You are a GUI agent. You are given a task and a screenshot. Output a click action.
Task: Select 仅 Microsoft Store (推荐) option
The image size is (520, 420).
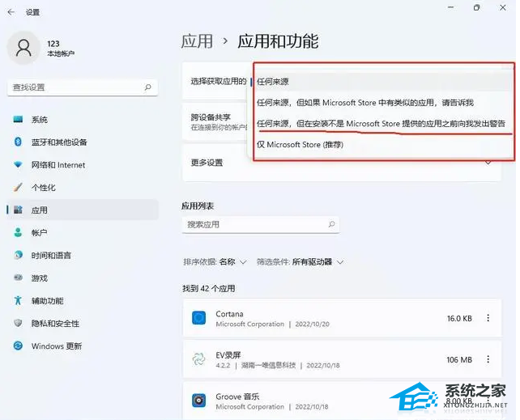[x=300, y=145]
